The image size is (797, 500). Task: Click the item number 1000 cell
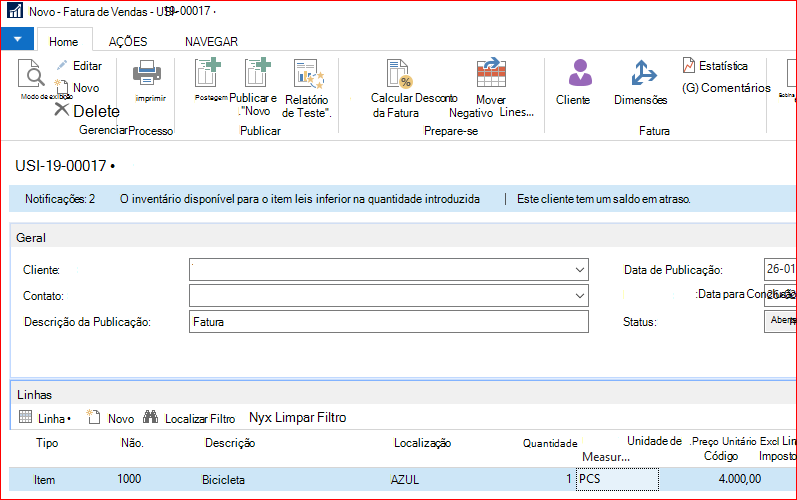[129, 479]
